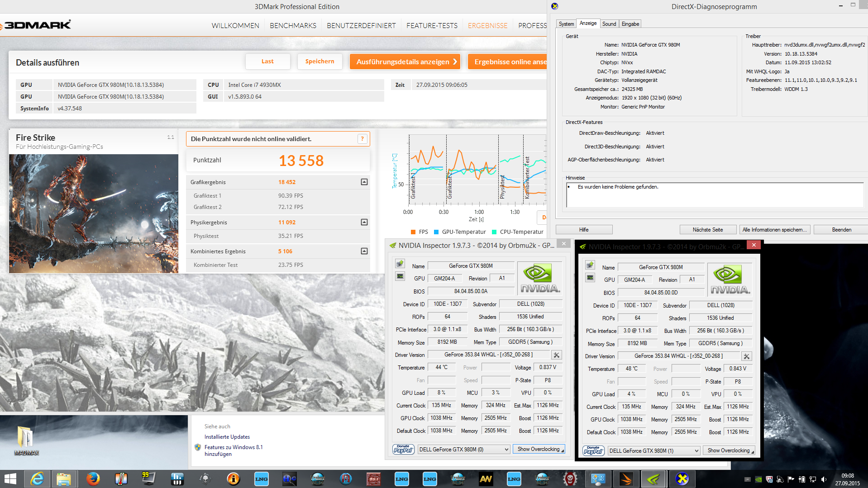868x488 pixels.
Task: Open the red skull gear taskbar icon
Action: pos(570,479)
